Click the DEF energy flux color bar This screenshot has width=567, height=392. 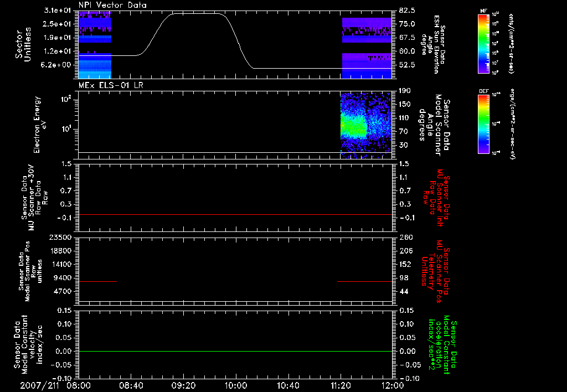[x=483, y=124]
